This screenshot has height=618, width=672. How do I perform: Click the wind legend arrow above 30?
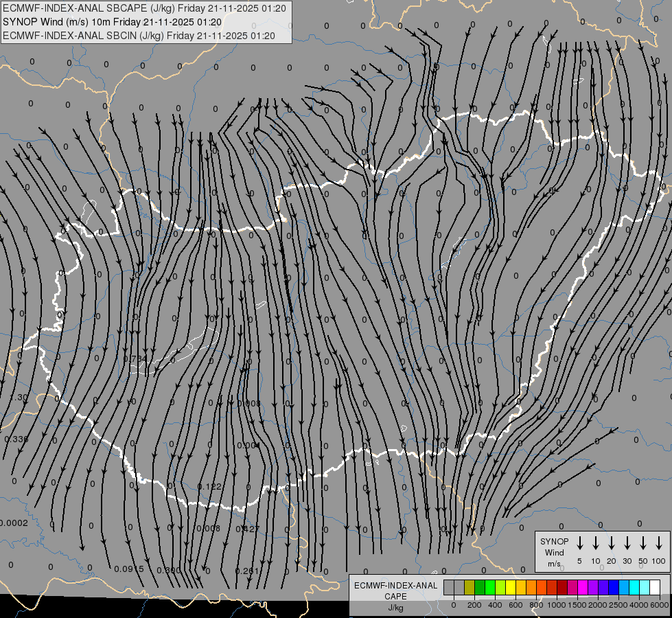point(627,543)
